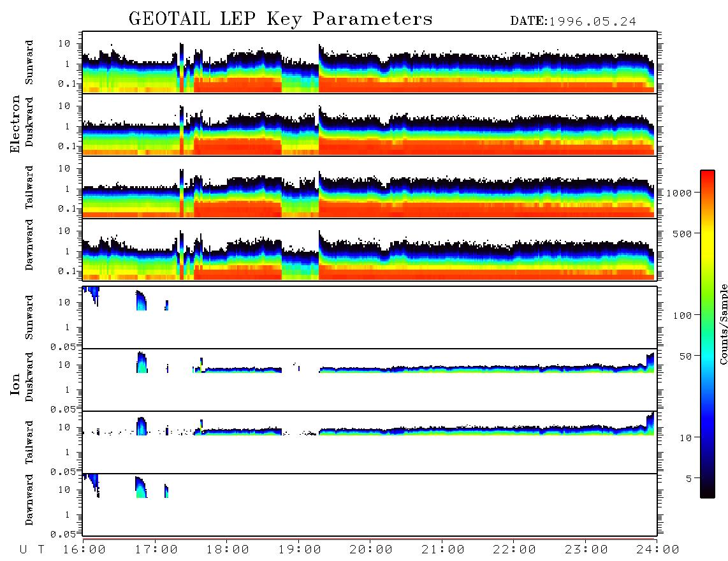Click the yellow band of the color bar

[708, 242]
